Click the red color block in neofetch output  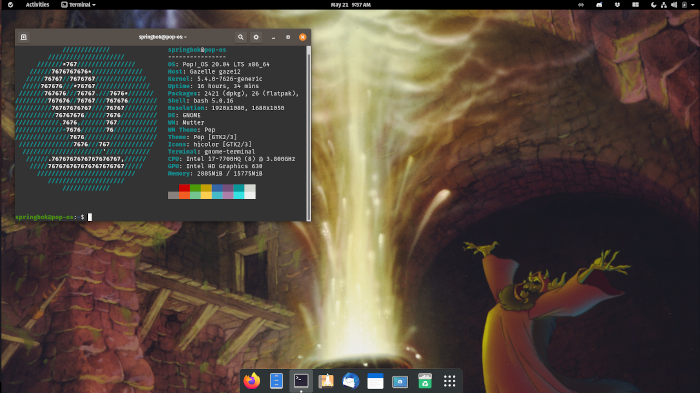pyautogui.click(x=184, y=188)
